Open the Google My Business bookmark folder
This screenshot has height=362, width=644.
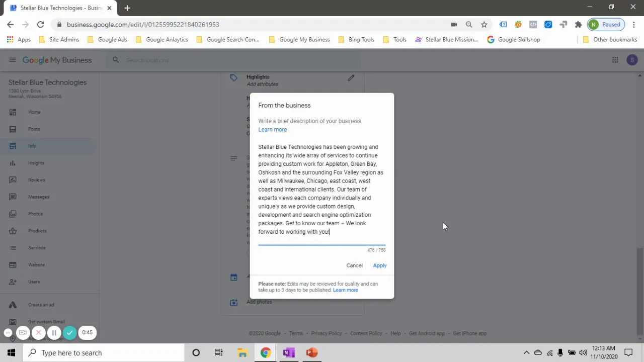click(x=299, y=39)
